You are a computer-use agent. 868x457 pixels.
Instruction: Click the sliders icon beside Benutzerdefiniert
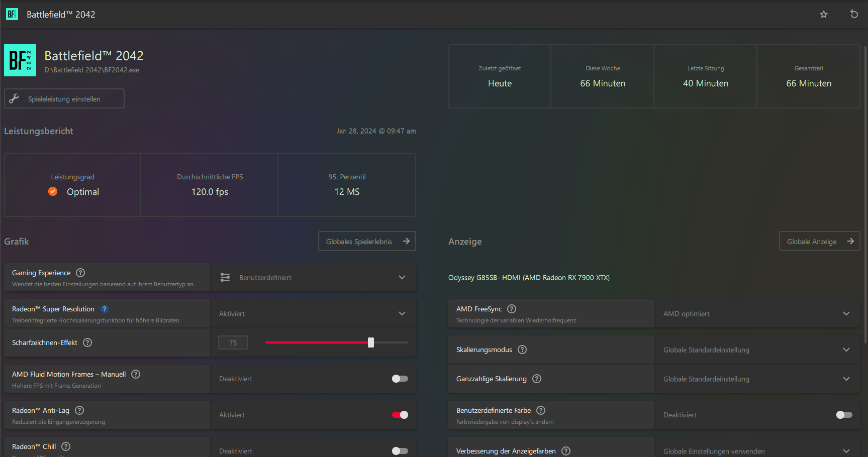[x=225, y=277]
